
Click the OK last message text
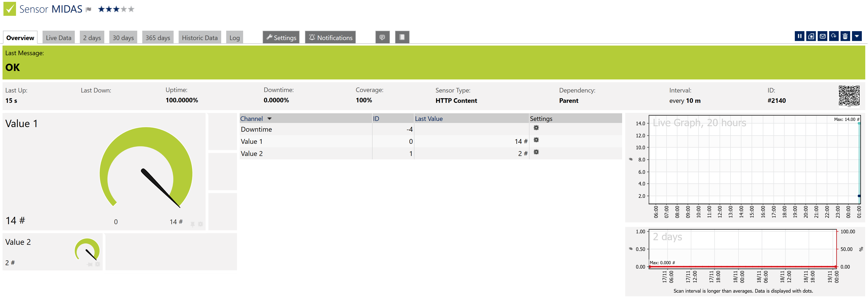coord(13,68)
